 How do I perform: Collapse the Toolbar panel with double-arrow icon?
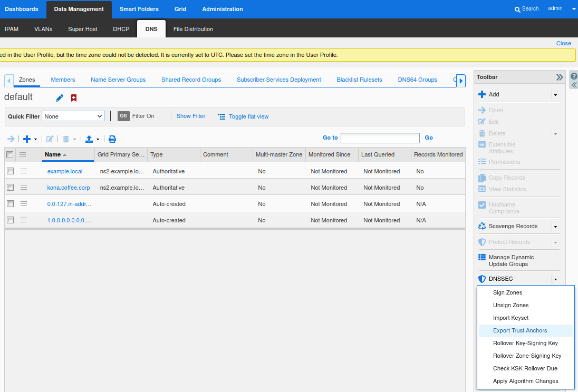point(560,77)
